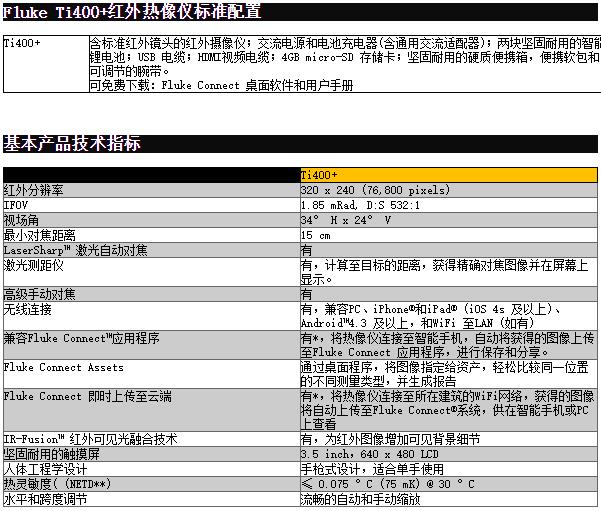Select the 1.85 mRad, D:S 532:1 value
This screenshot has width=601, height=511.
coord(360,205)
